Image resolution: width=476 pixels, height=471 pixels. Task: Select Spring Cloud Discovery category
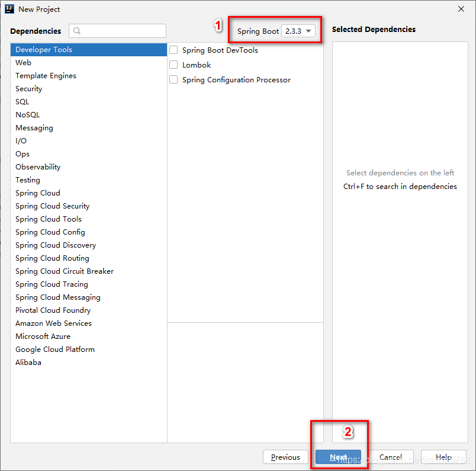pyautogui.click(x=89, y=245)
